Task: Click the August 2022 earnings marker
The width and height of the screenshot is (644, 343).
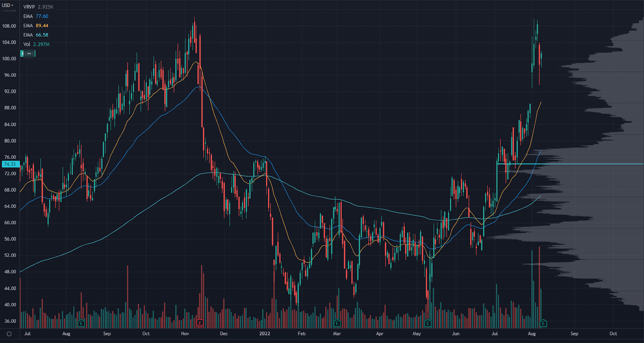Action: click(543, 323)
